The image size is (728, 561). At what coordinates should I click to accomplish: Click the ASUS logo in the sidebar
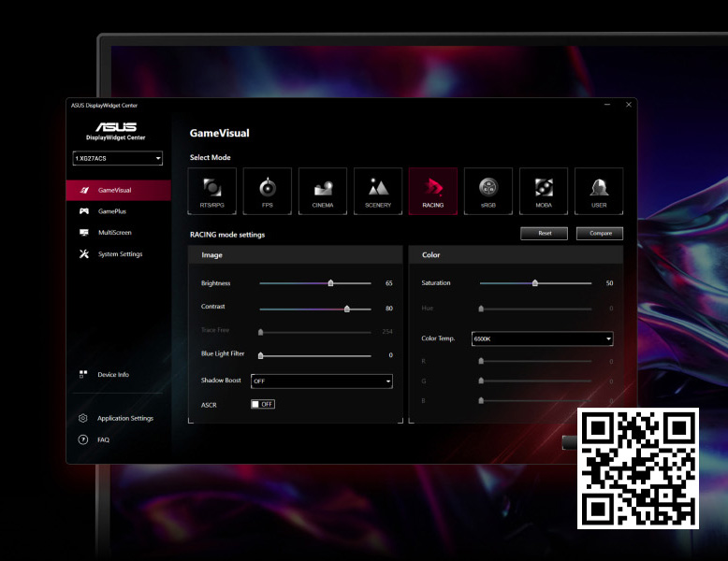coord(116,126)
